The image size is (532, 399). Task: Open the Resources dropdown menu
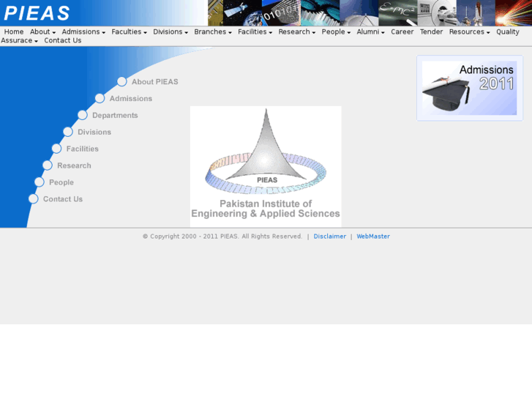pos(470,31)
